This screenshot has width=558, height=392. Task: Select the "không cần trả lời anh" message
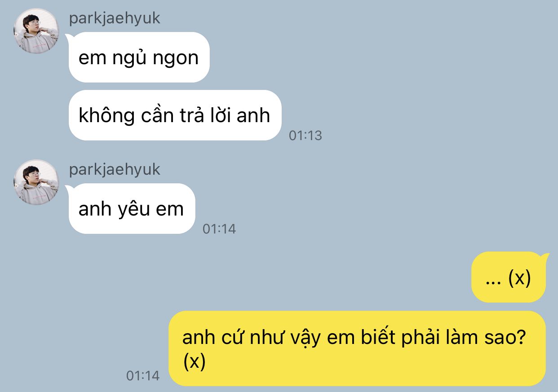pos(175,115)
